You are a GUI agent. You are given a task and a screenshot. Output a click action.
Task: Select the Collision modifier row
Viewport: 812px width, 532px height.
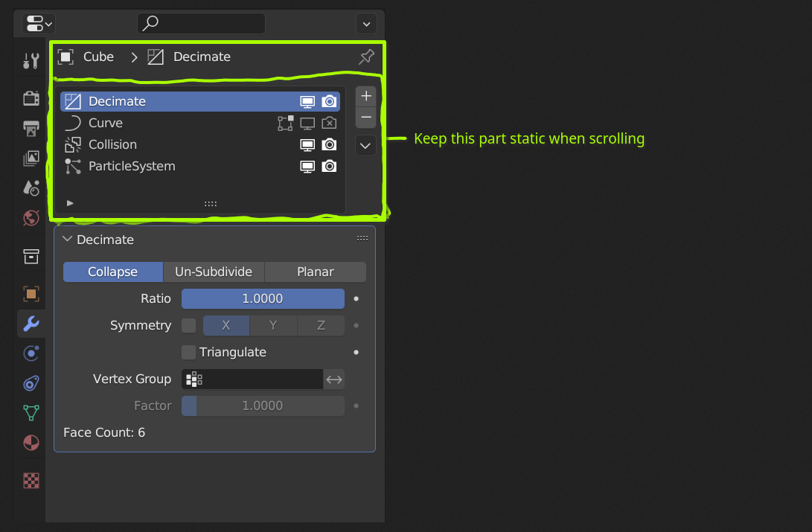(x=200, y=145)
